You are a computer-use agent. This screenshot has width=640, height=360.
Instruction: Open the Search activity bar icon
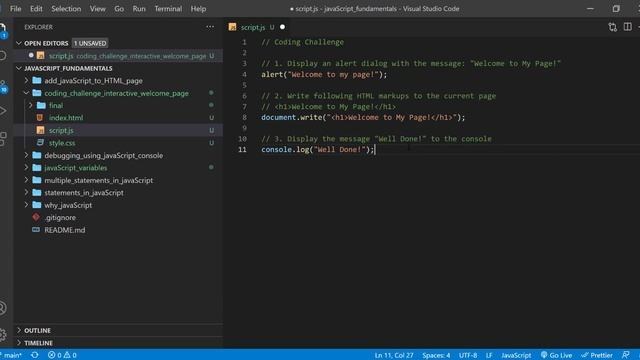[x=2, y=56]
